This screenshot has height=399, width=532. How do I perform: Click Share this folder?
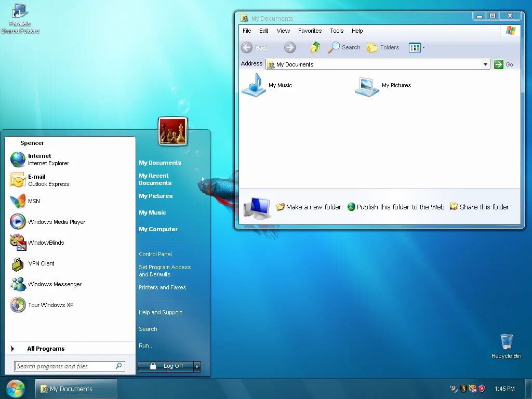[x=480, y=207]
